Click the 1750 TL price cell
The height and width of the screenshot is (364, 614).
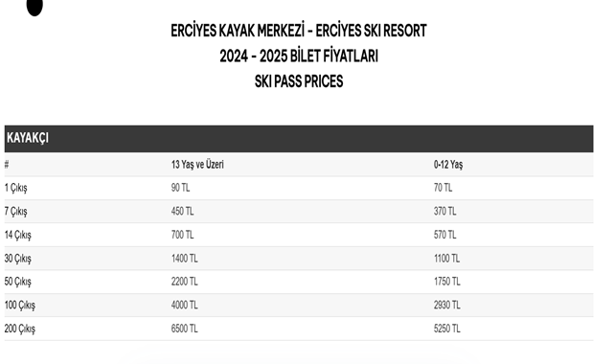click(x=446, y=282)
